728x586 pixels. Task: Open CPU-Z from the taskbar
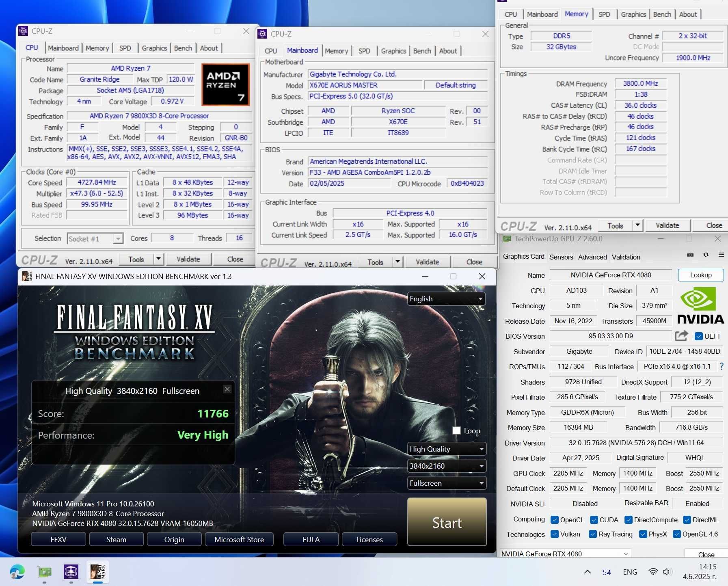(x=71, y=572)
